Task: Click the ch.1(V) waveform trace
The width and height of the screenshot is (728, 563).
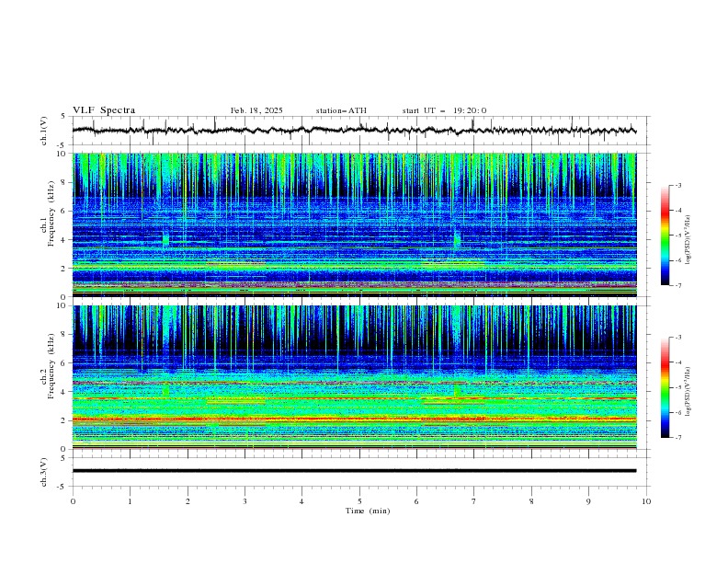Action: 354,130
